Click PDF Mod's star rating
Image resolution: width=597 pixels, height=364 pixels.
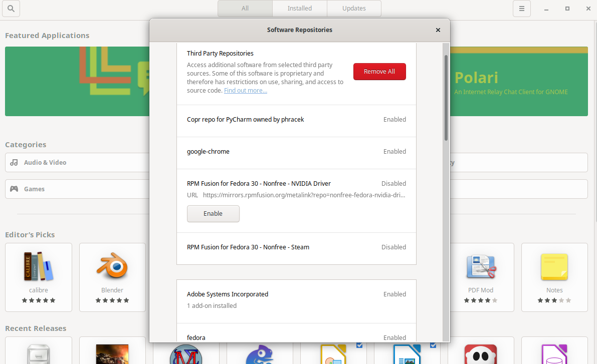tap(481, 300)
